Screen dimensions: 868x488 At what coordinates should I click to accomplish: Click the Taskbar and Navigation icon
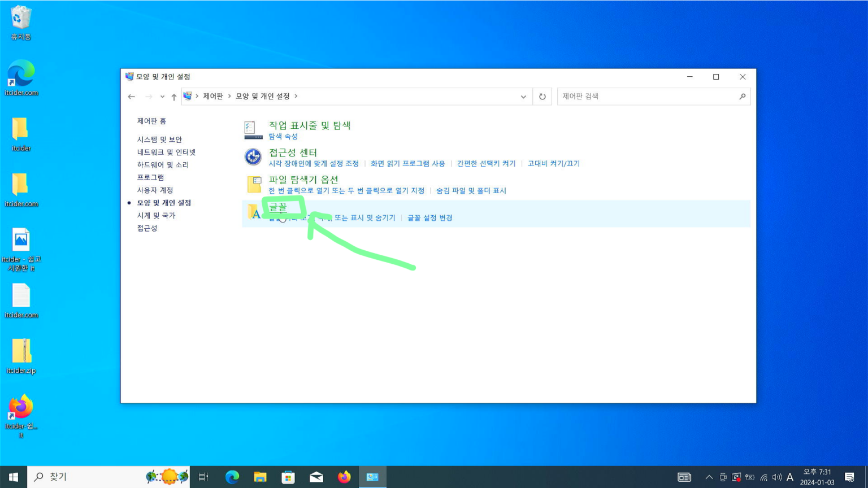253,130
